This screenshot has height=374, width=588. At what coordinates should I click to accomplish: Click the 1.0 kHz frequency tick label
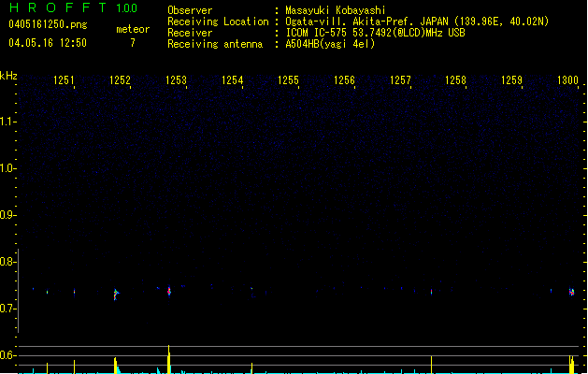tap(7, 168)
